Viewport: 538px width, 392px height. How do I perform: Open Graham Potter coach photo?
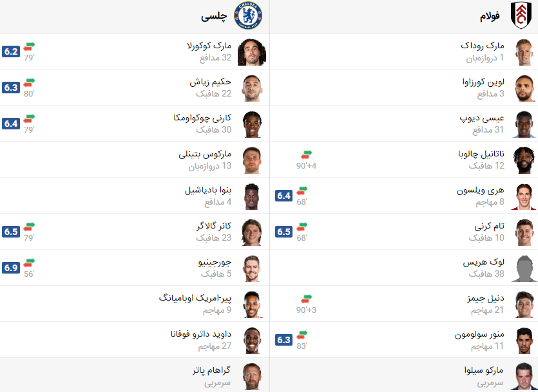click(250, 376)
